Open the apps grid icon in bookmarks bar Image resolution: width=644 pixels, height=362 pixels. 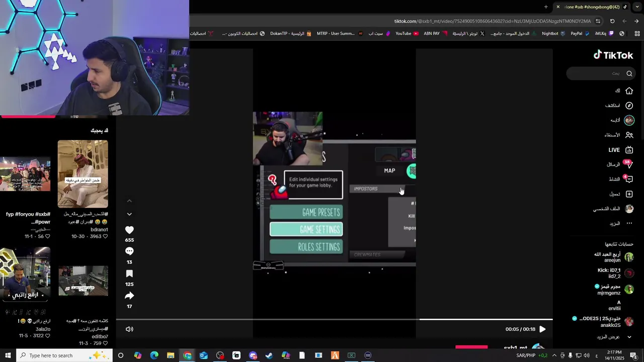pos(637,34)
